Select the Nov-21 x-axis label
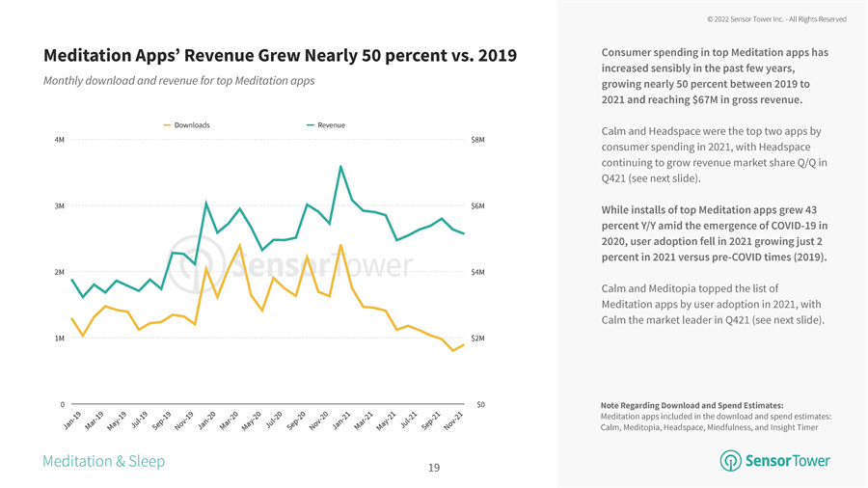The width and height of the screenshot is (868, 488). (452, 420)
